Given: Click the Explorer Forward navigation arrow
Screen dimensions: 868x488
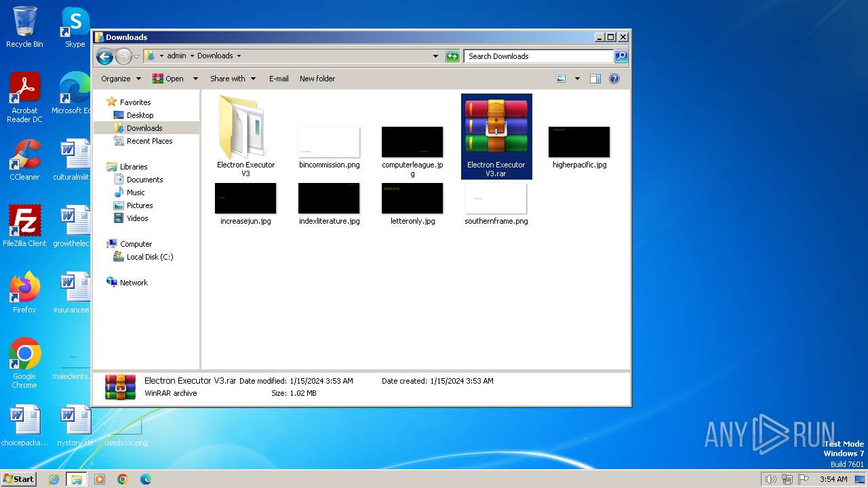Looking at the screenshot, I should pos(123,56).
